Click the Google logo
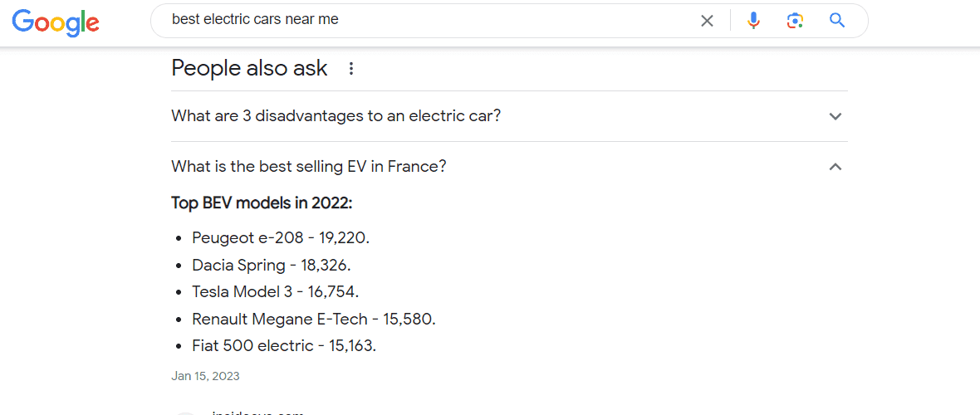 (56, 22)
